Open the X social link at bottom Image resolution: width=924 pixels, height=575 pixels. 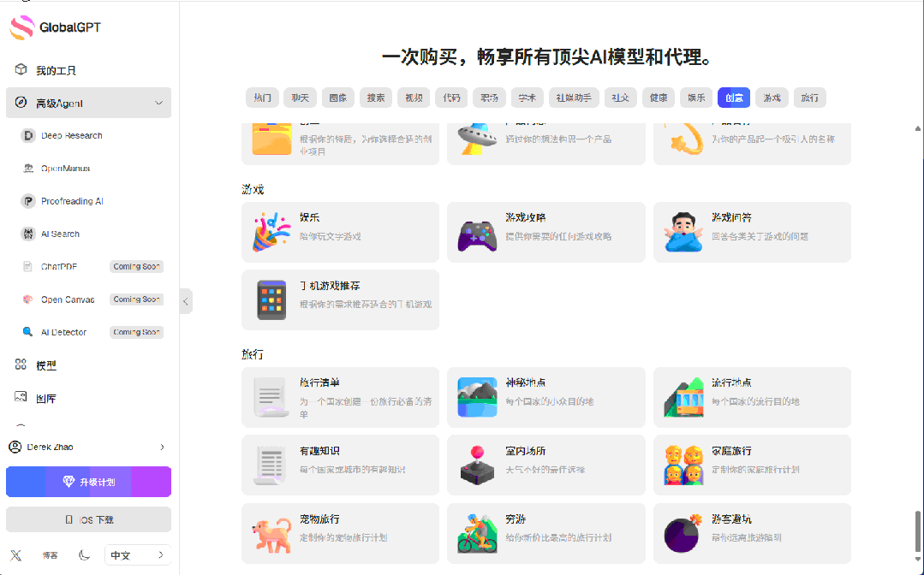coord(15,554)
